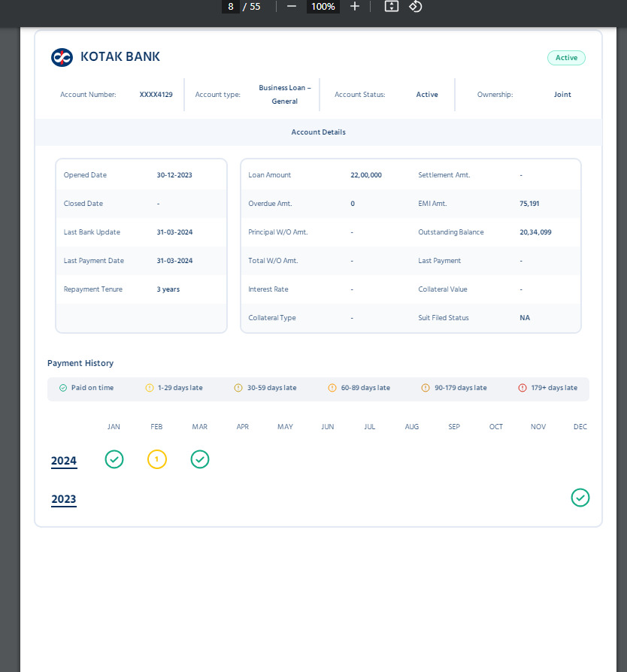Click the Account Status value Active
Screen dimensions: 627x672
(427, 95)
